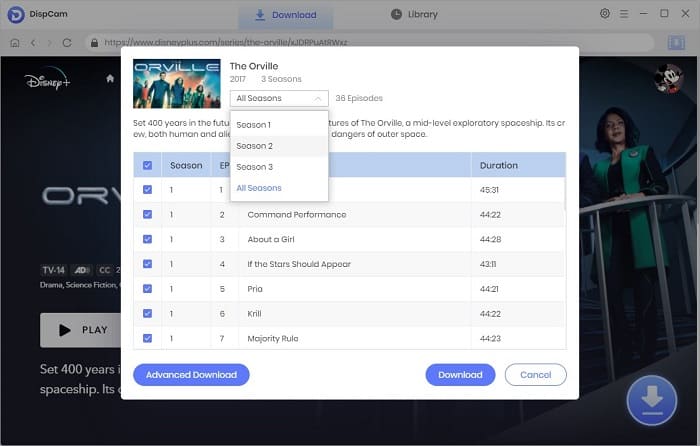Switch to the Download tab
This screenshot has width=700, height=446.
[x=286, y=15]
